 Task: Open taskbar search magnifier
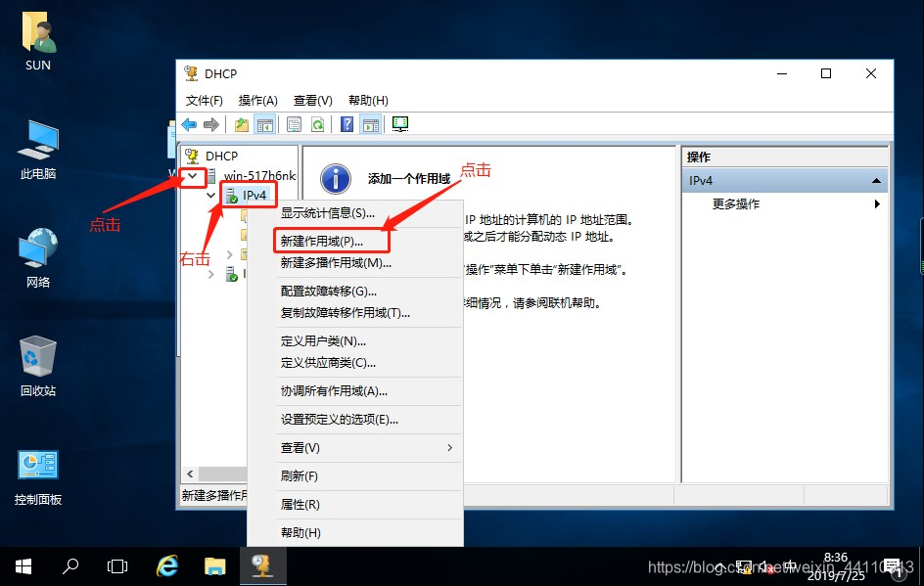click(x=70, y=567)
